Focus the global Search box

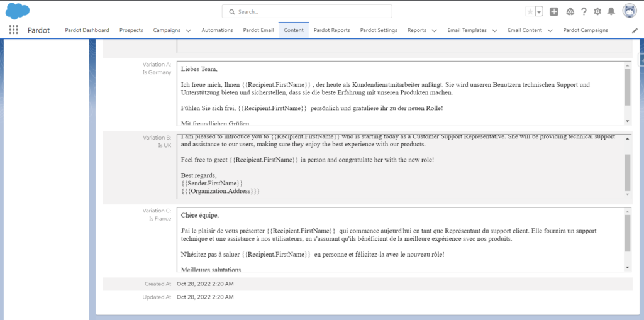[307, 12]
